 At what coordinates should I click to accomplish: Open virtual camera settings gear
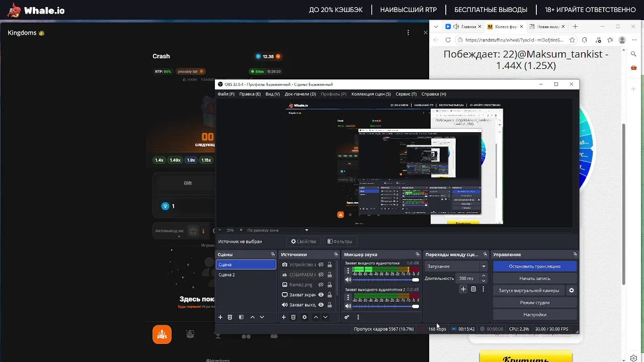(571, 291)
